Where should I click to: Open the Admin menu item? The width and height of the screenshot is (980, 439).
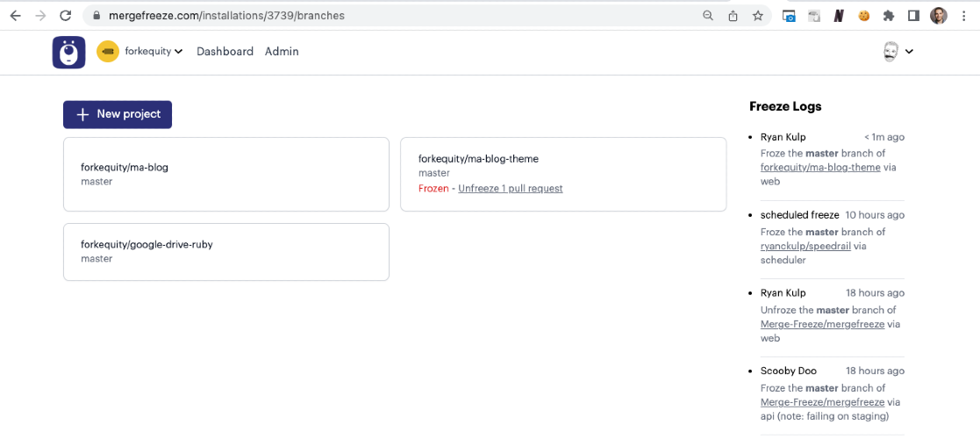[x=282, y=51]
